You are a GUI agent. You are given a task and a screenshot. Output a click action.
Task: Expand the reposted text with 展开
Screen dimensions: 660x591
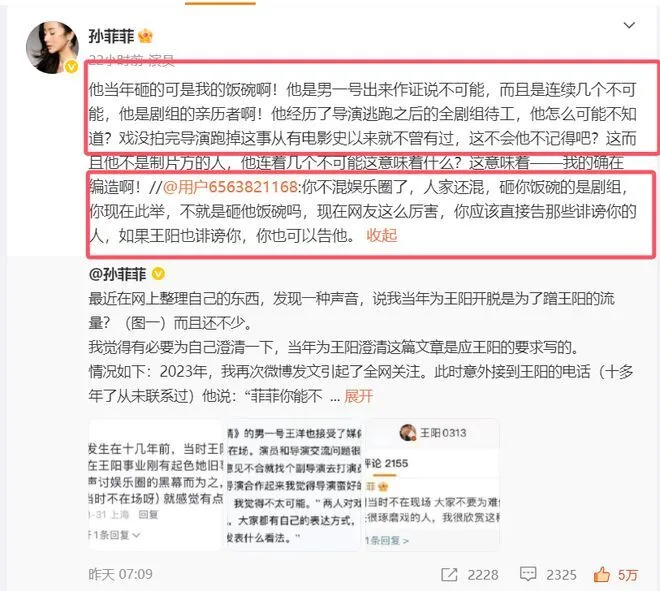click(359, 396)
